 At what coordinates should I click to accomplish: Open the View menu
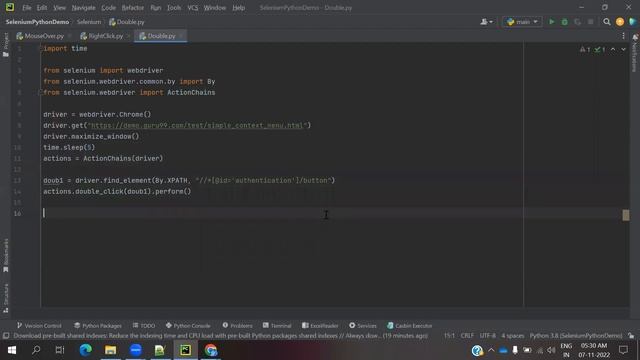point(59,8)
